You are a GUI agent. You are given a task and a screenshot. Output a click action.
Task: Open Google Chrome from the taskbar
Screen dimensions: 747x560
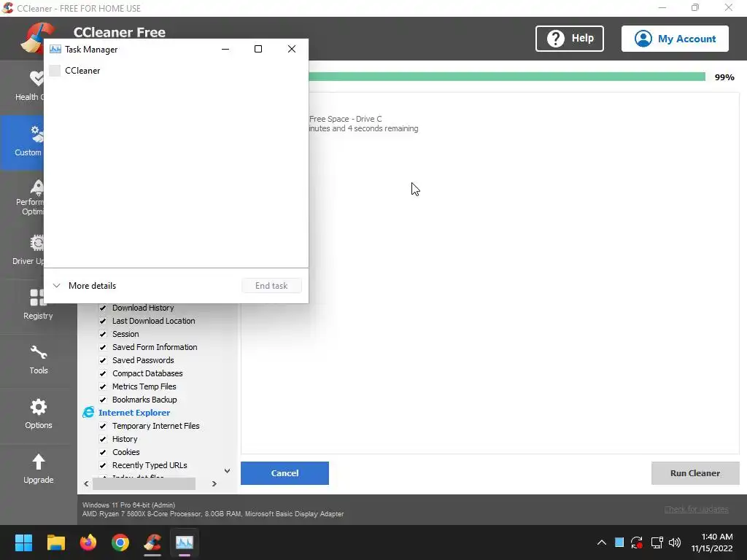(x=120, y=542)
